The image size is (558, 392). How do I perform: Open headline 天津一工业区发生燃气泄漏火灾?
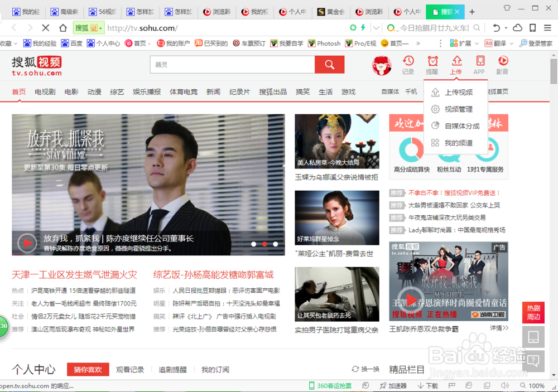point(74,274)
